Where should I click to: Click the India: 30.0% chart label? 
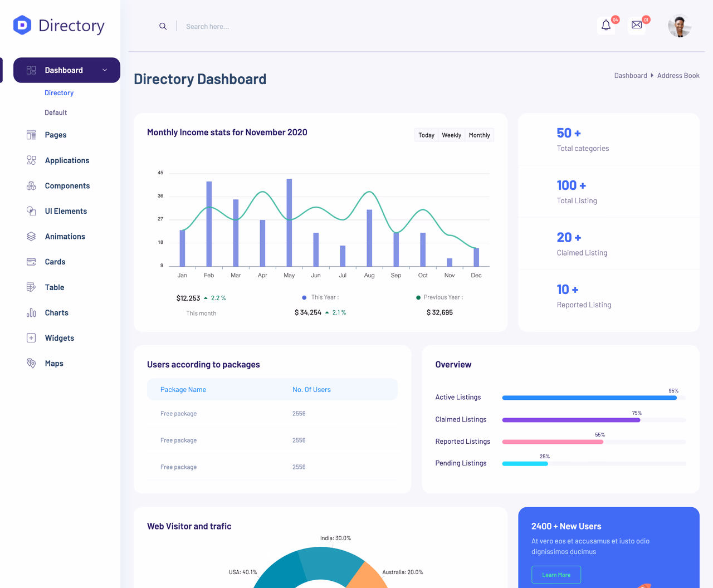click(335, 538)
